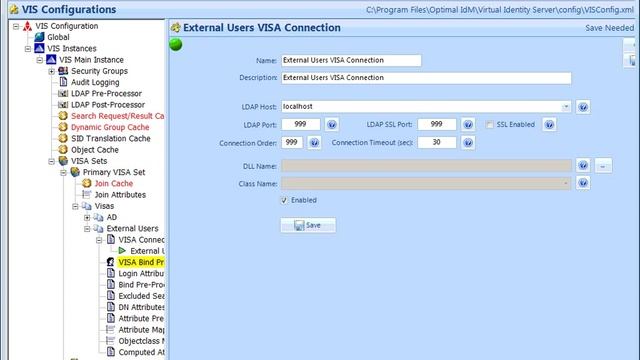Select Excluded Search tree item
Viewport: 640px width, 360px height.
coord(141,296)
